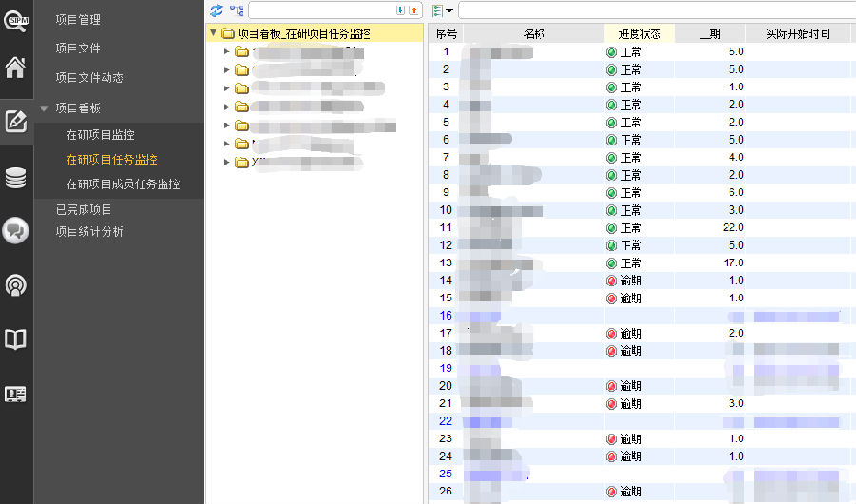The width and height of the screenshot is (856, 504).
Task: Open the open-book sidebar icon
Action: (15, 339)
